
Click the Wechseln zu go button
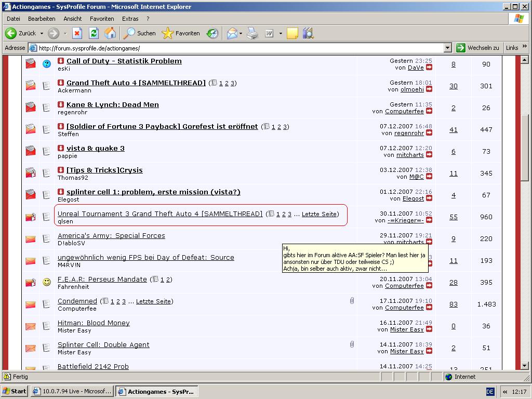point(478,48)
